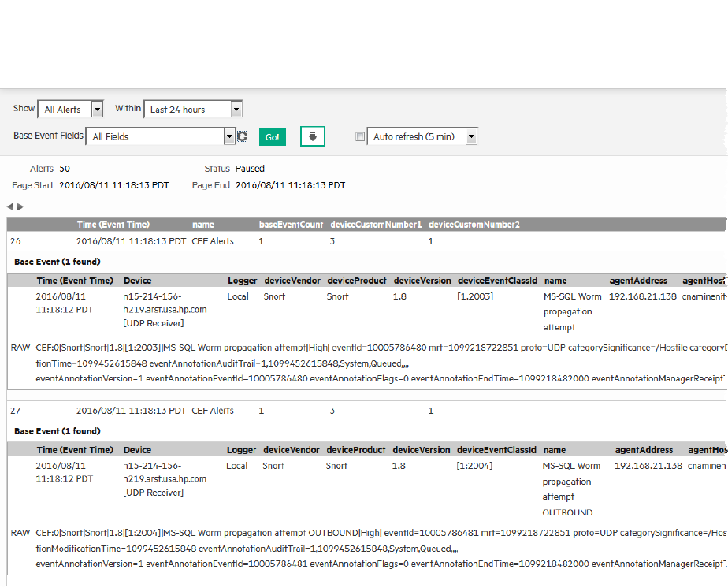Click deviceEventClassId value [1:2003]

click(x=475, y=296)
